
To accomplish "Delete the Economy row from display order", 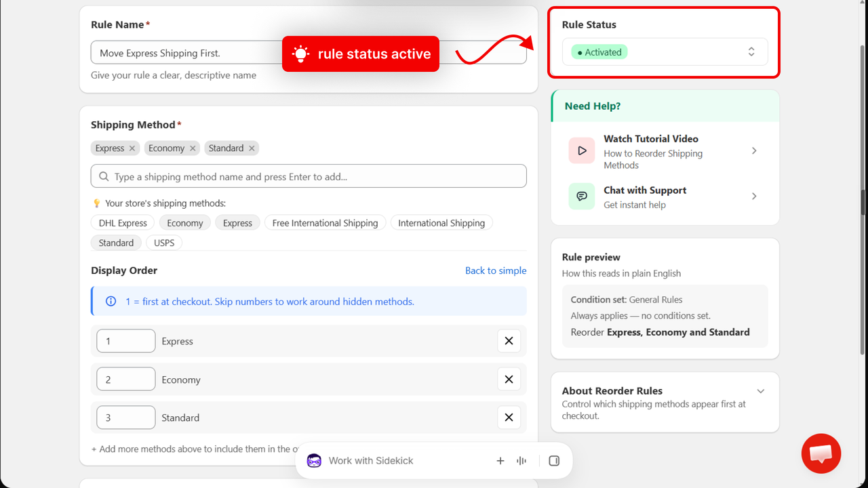I will coord(509,380).
